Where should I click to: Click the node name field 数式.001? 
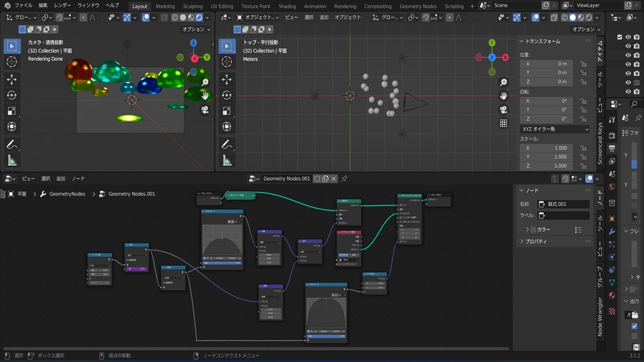(563, 204)
